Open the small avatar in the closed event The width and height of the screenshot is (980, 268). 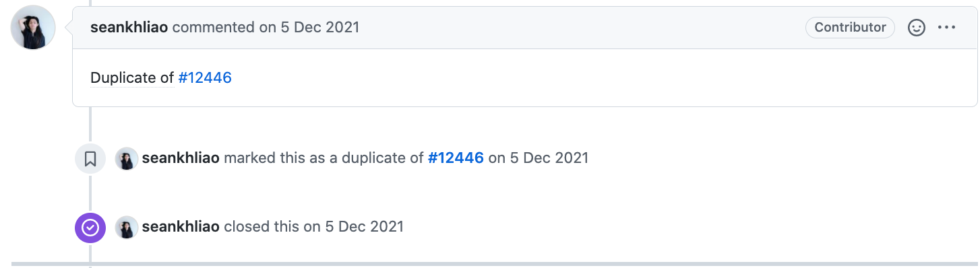tap(127, 227)
